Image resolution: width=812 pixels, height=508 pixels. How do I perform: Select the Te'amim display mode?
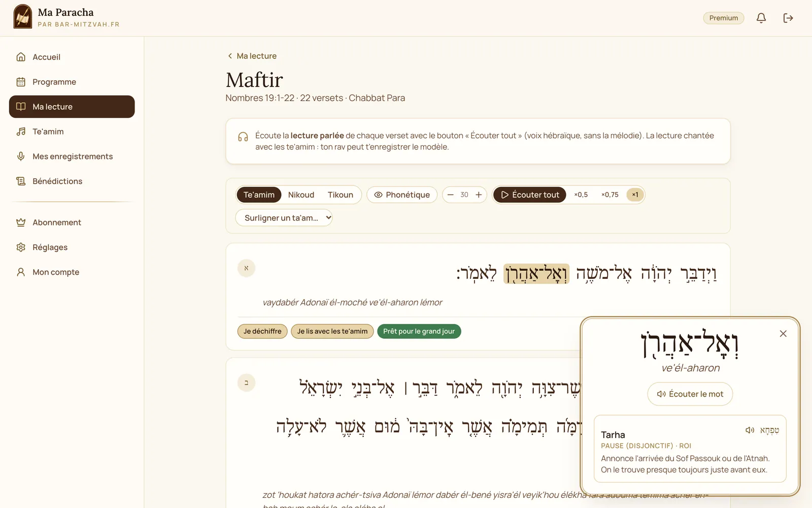click(259, 195)
